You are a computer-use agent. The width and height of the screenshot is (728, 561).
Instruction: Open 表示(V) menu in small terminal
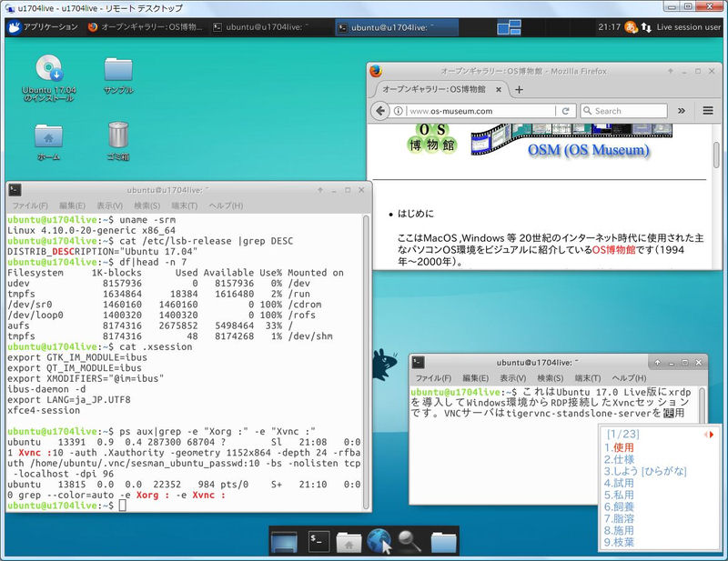pos(512,378)
